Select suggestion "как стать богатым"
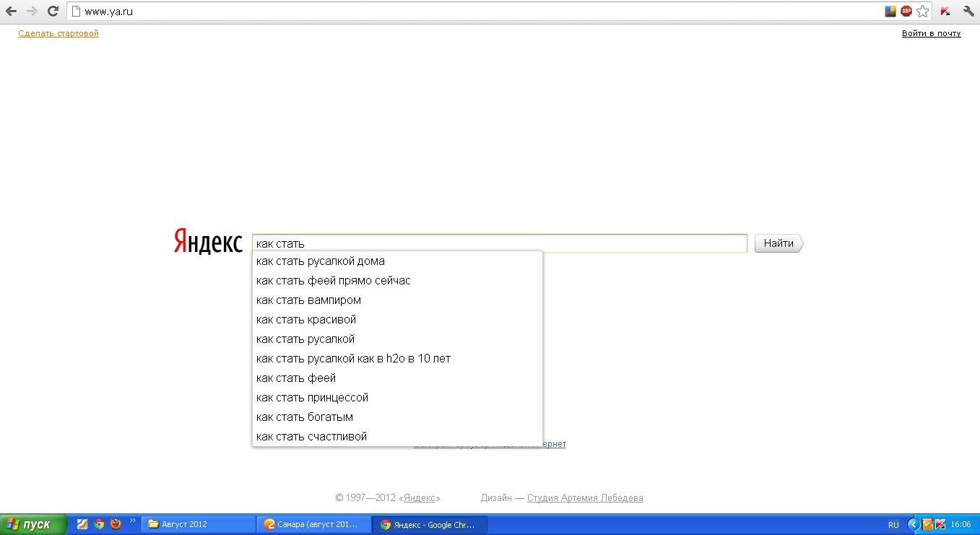The image size is (980, 535). point(304,417)
